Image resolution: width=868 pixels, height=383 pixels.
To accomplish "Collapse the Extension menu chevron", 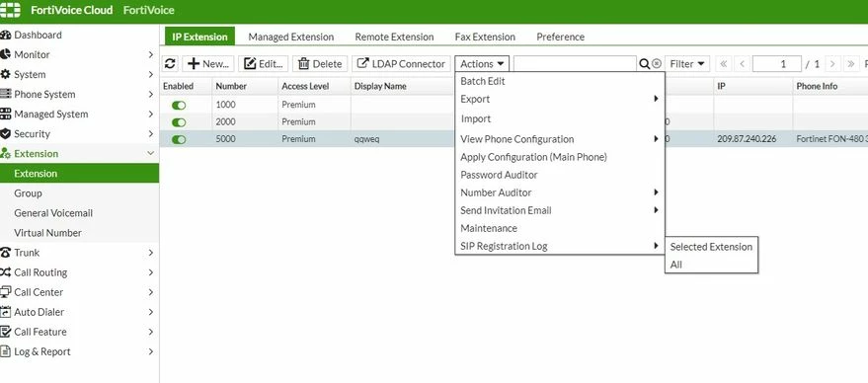I will (150, 153).
